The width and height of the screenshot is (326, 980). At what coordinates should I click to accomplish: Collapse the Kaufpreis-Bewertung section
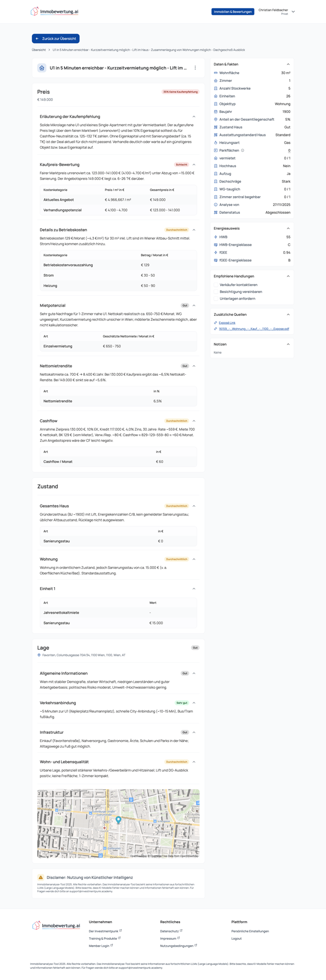click(x=194, y=165)
